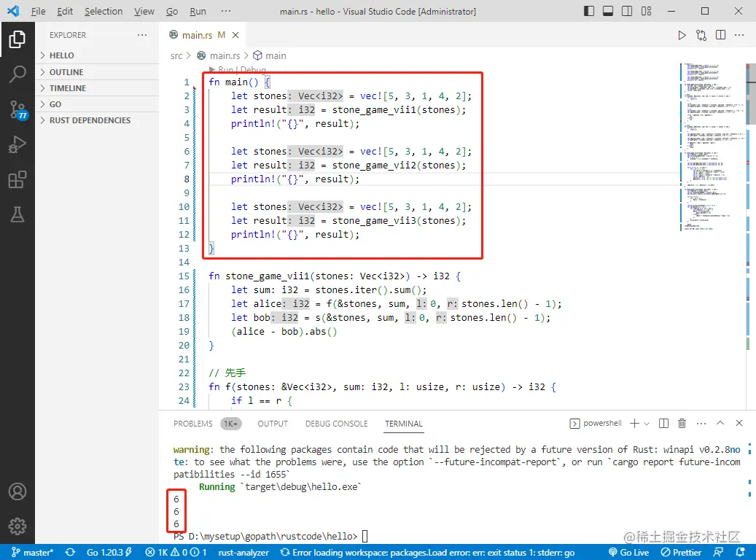This screenshot has height=560, width=756.
Task: Add a new terminal with plus icon
Action: [634, 424]
